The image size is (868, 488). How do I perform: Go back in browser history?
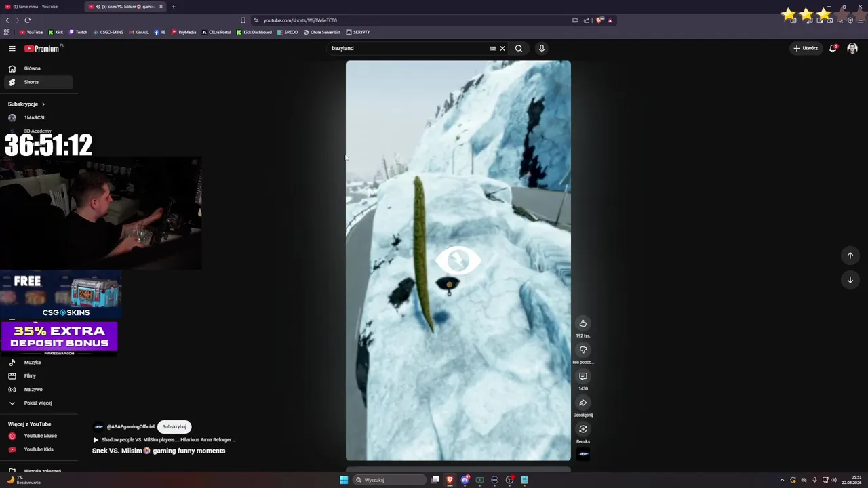tap(7, 20)
